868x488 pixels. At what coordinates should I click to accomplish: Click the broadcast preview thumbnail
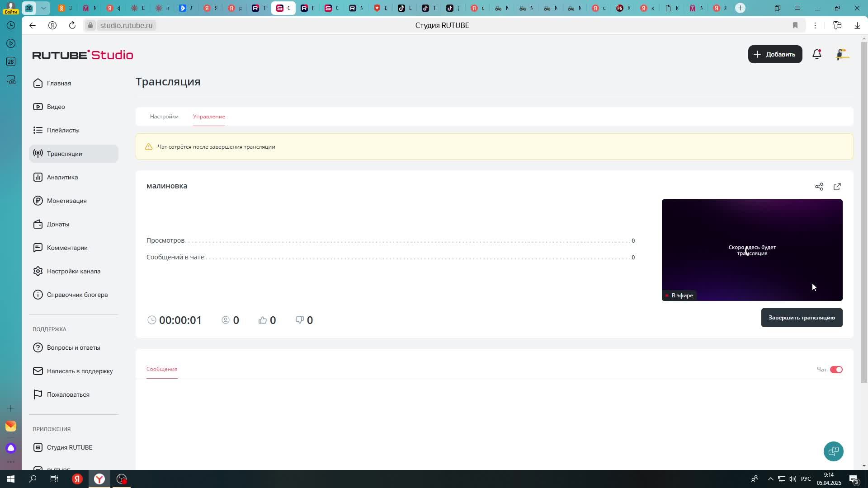[751, 249]
